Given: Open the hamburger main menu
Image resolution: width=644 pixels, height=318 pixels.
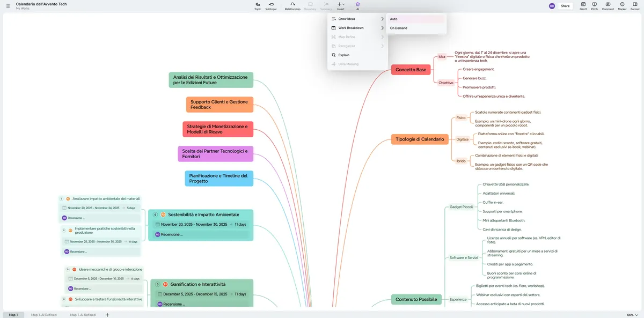Looking at the screenshot, I should (8, 6).
